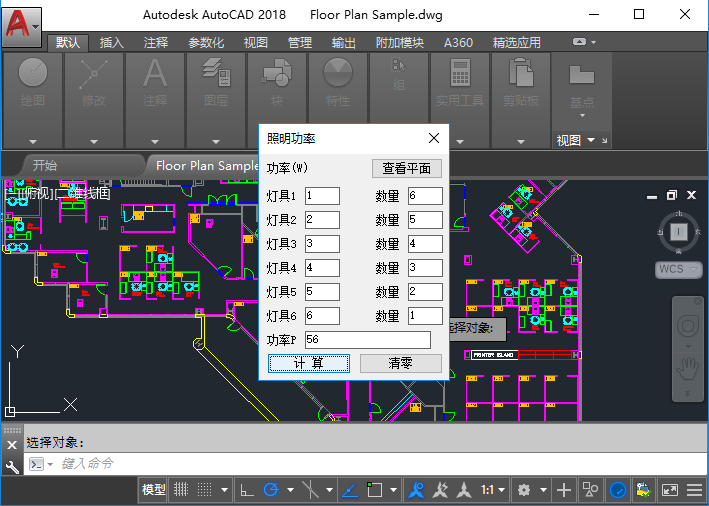
Task: Open the Parametric (参数化) ribbon tab
Action: point(206,43)
